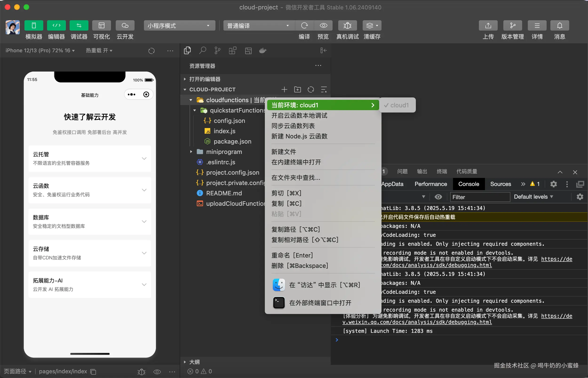Select 新建 Node.js 云函数 in the context menu
This screenshot has width=588, height=378.
tap(299, 136)
